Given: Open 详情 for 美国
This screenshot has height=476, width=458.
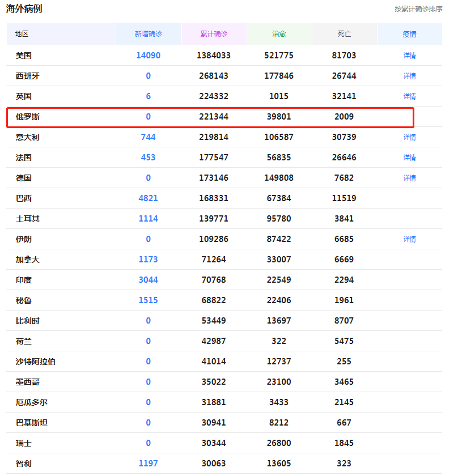Looking at the screenshot, I should 409,55.
